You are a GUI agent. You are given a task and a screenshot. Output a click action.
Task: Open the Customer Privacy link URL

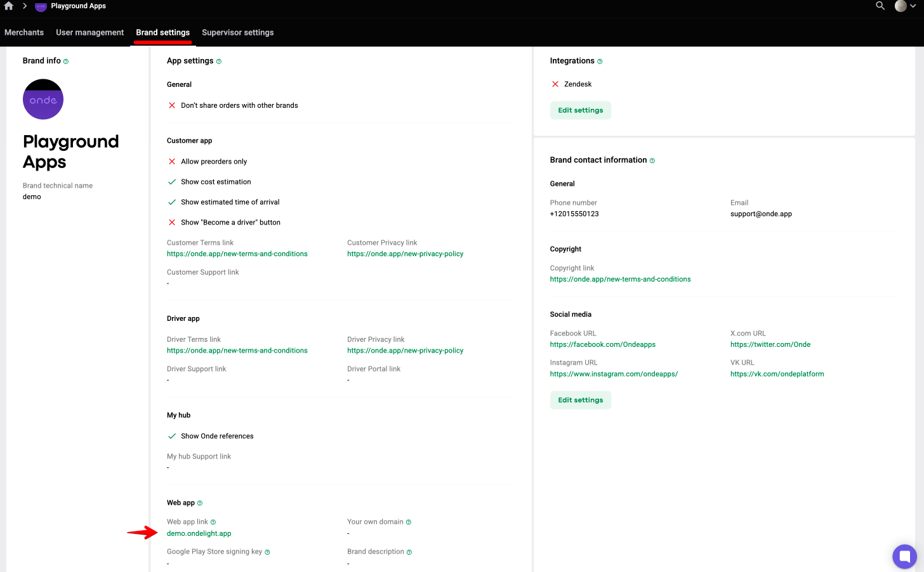[x=406, y=254]
